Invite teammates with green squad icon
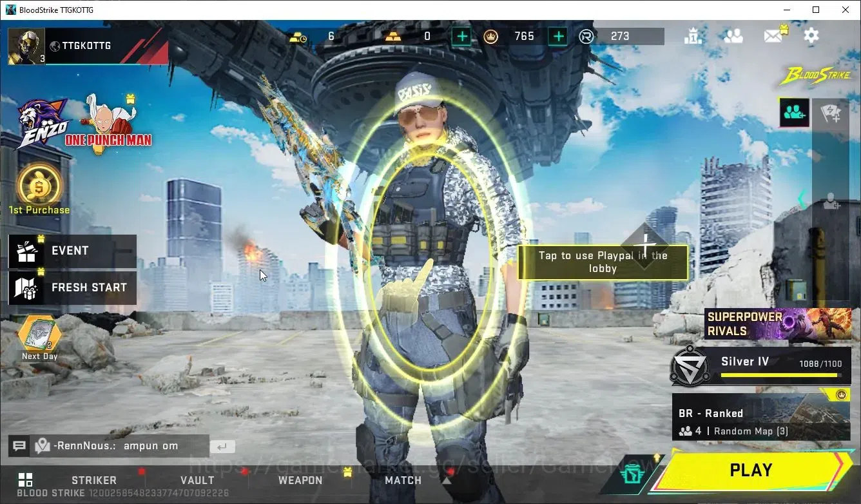This screenshot has width=861, height=504. pos(794,113)
